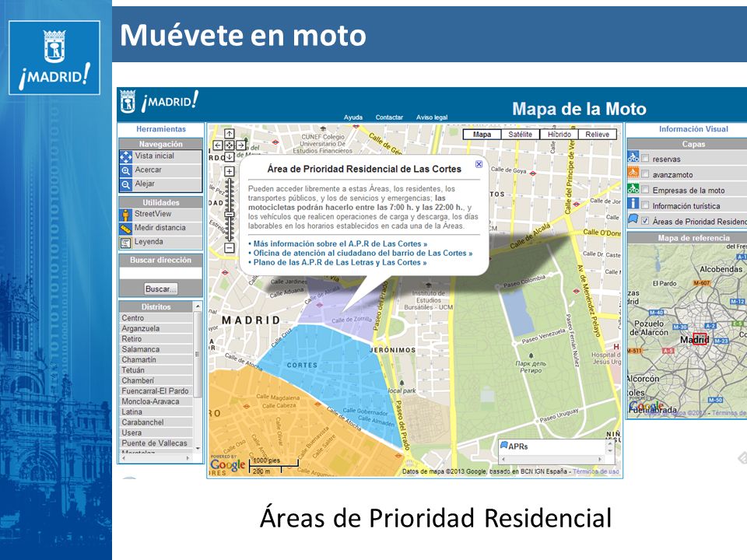Click the APRs legend icon
Screen dimensions: 747x560
coord(503,445)
